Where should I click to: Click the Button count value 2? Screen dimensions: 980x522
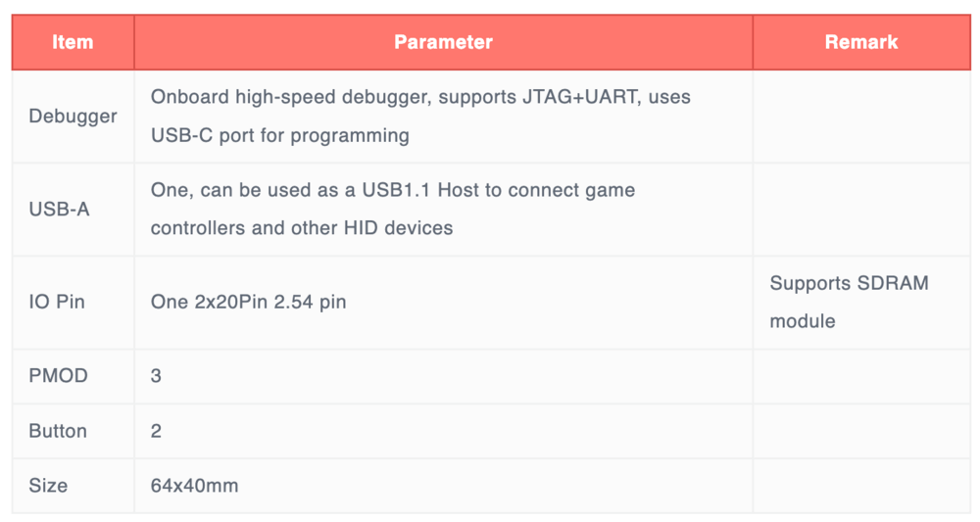157,431
